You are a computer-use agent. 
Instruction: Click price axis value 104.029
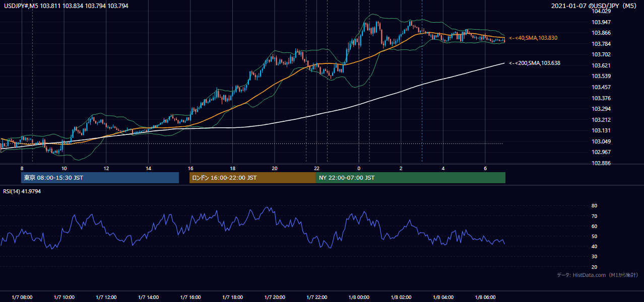[602, 11]
